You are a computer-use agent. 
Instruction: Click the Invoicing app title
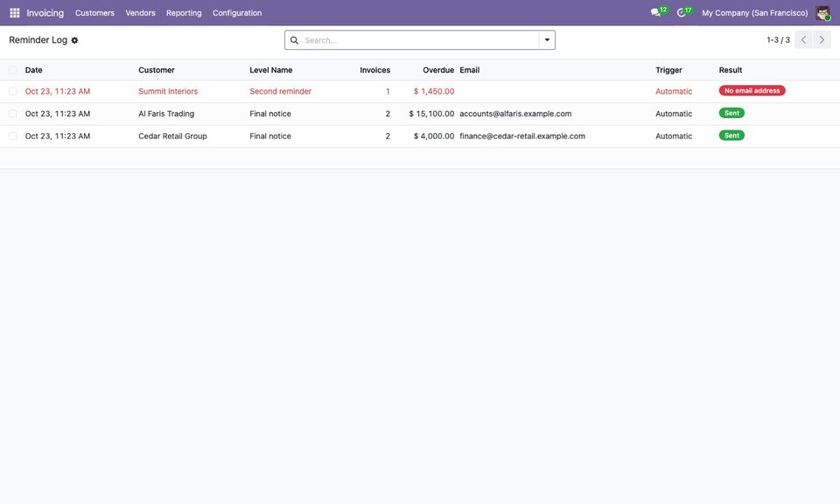pyautogui.click(x=45, y=13)
